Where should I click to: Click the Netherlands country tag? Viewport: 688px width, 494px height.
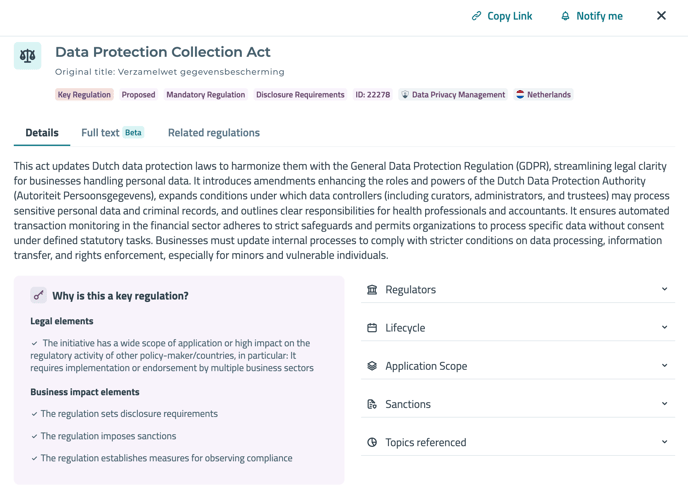(543, 95)
